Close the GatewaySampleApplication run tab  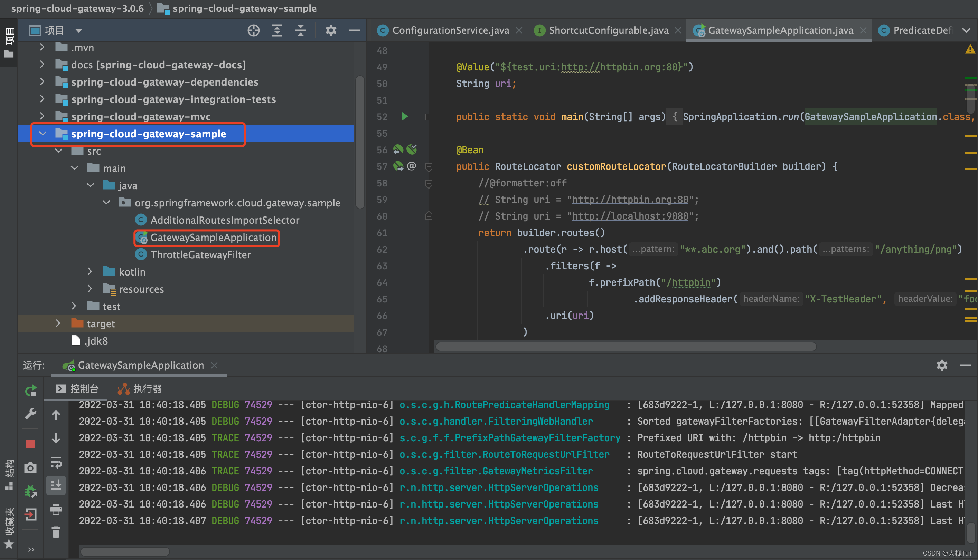click(x=214, y=365)
